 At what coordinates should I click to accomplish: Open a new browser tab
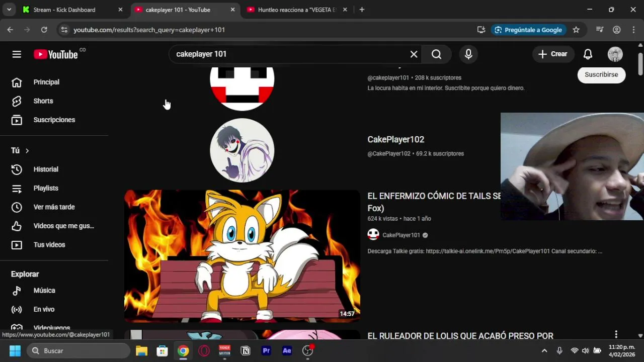click(362, 10)
